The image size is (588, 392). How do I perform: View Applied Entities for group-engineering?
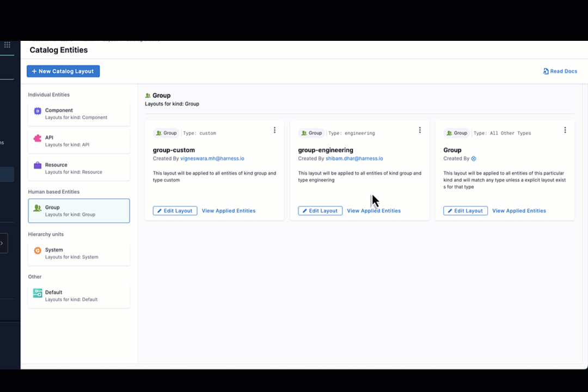click(x=373, y=211)
